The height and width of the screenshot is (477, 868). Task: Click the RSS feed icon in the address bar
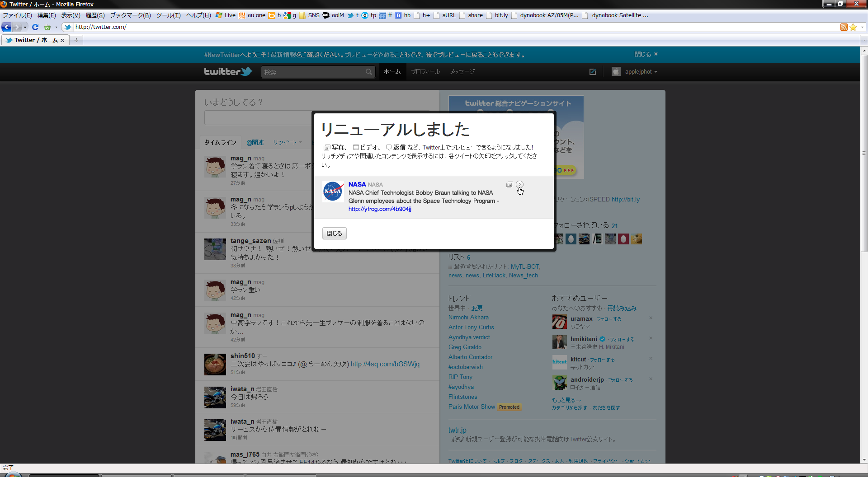[844, 27]
